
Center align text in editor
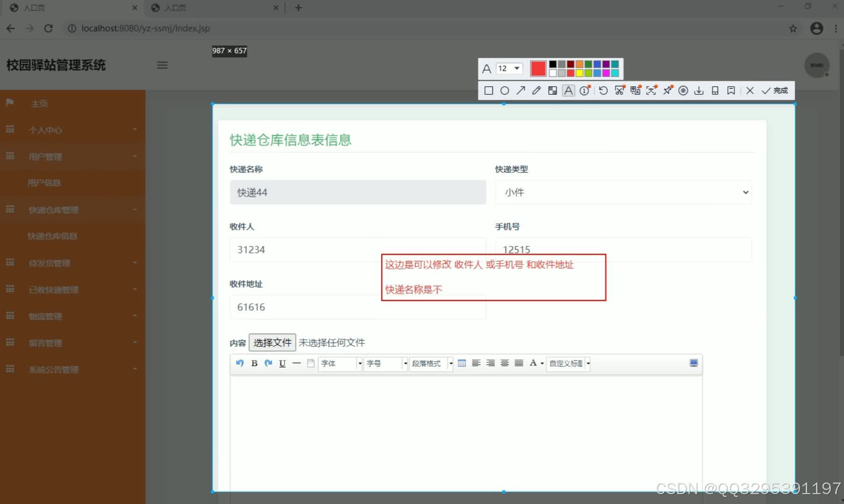[x=505, y=363]
